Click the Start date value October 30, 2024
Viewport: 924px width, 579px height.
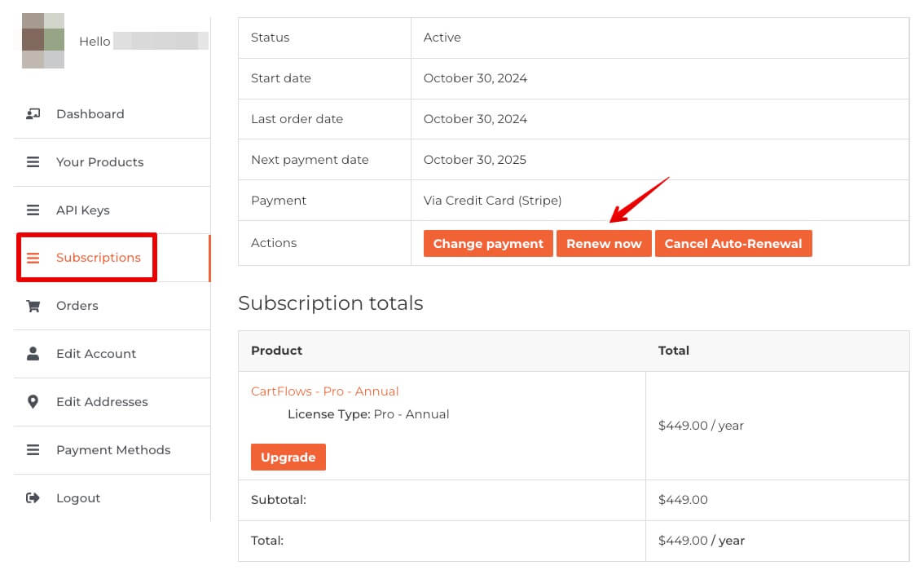[x=475, y=78]
